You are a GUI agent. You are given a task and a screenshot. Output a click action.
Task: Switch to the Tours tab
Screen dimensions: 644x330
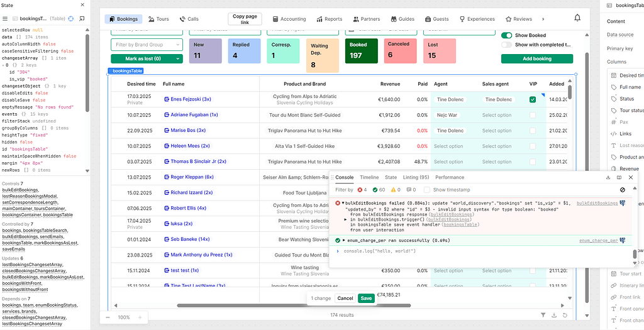(158, 19)
